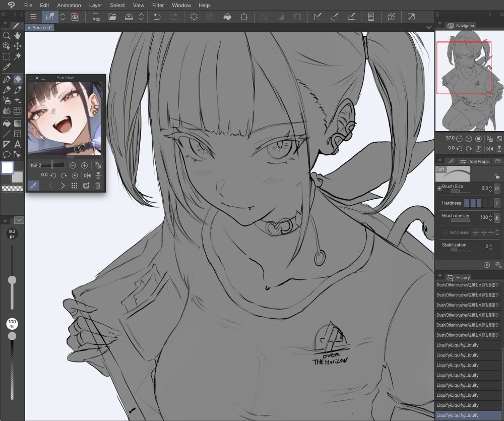Open the brush size palette dropdown arrow
This screenshot has width=504, height=421.
pos(19,220)
